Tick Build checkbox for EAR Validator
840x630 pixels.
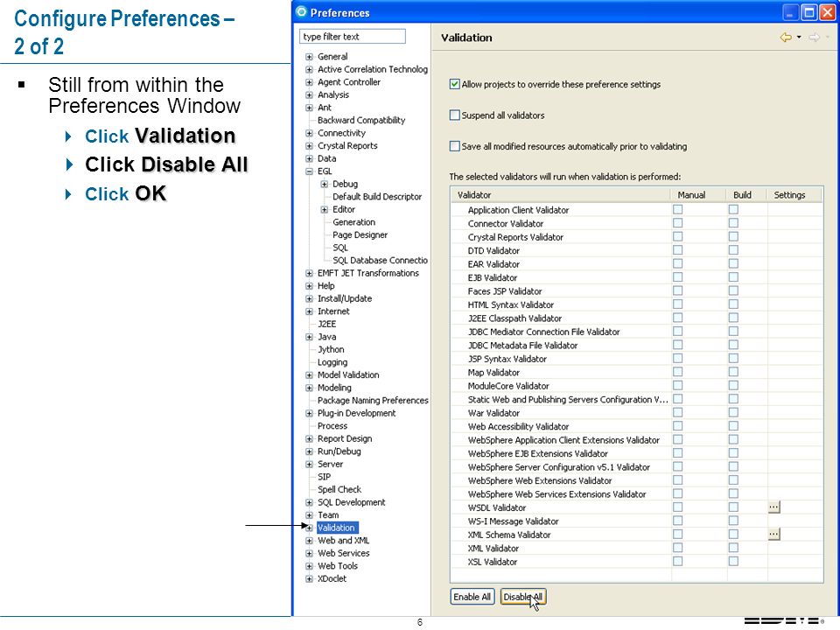[733, 263]
